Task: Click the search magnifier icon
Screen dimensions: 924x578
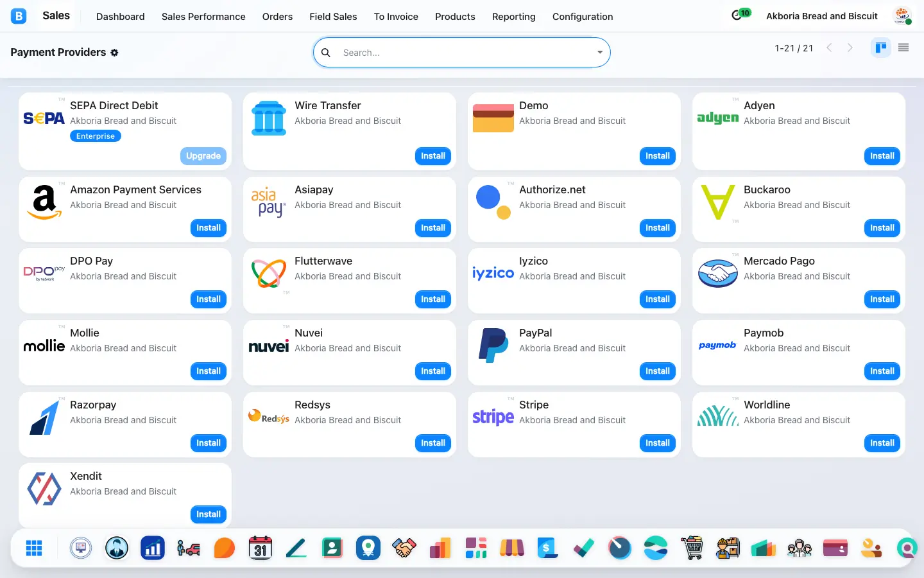Action: pos(326,53)
